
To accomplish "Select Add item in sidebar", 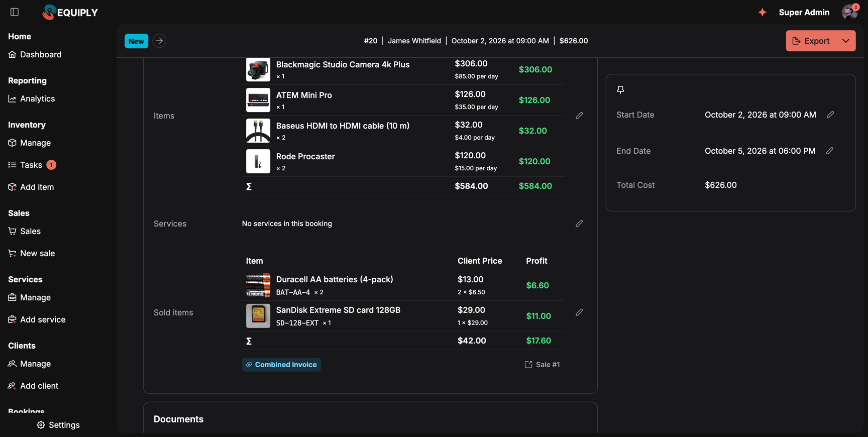I will (x=31, y=187).
